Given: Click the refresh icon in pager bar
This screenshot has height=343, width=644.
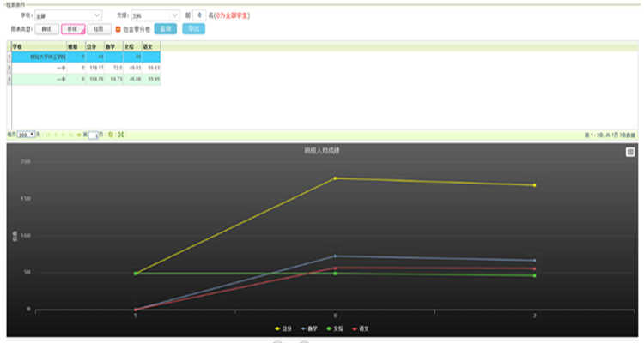Looking at the screenshot, I should [x=111, y=135].
